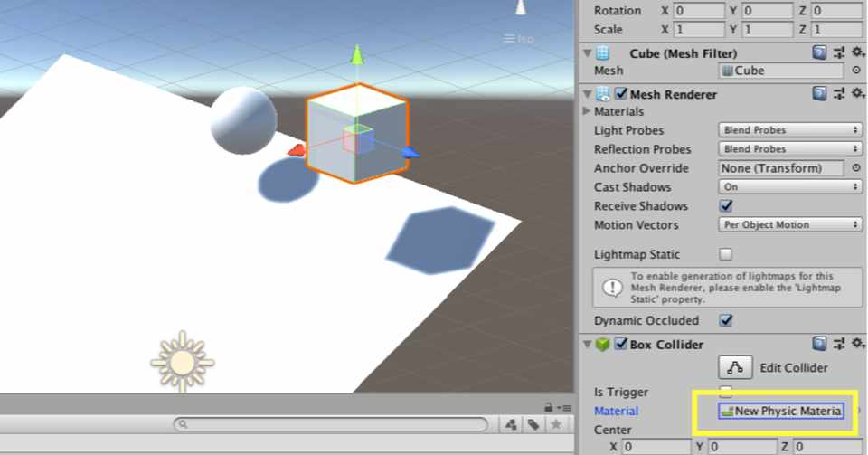Enable the Is Trigger checkbox
Screen dimensions: 868x455
[725, 392]
